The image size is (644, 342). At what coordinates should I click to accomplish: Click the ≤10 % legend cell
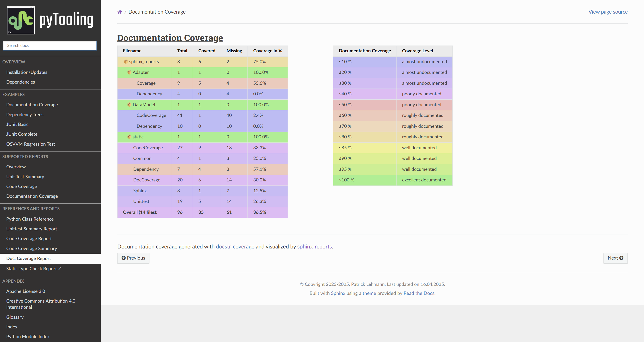point(365,62)
